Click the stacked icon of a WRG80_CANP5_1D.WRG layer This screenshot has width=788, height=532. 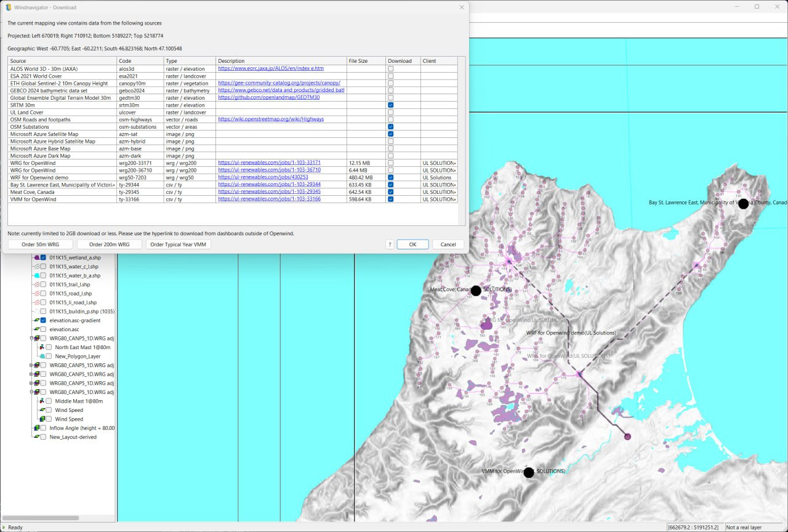37,366
